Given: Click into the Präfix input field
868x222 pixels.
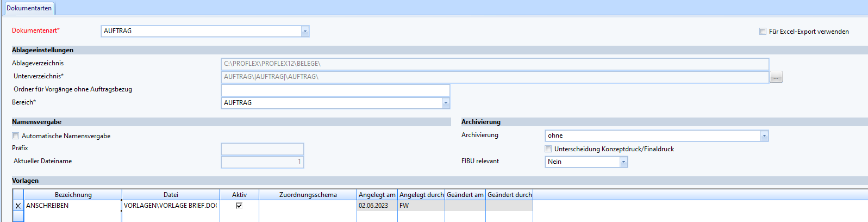Looking at the screenshot, I should tap(262, 149).
